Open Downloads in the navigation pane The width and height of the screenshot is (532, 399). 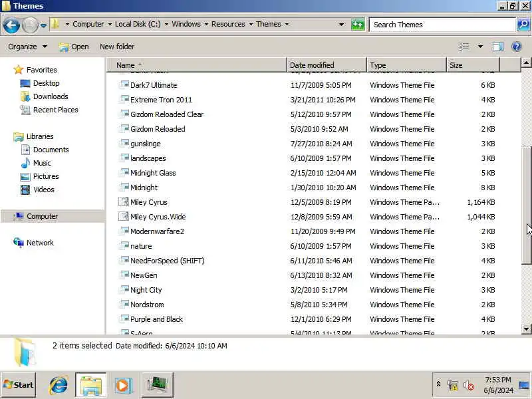(51, 96)
